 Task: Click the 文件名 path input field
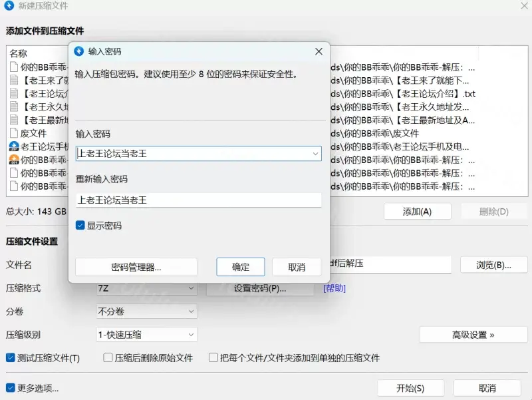(x=390, y=264)
